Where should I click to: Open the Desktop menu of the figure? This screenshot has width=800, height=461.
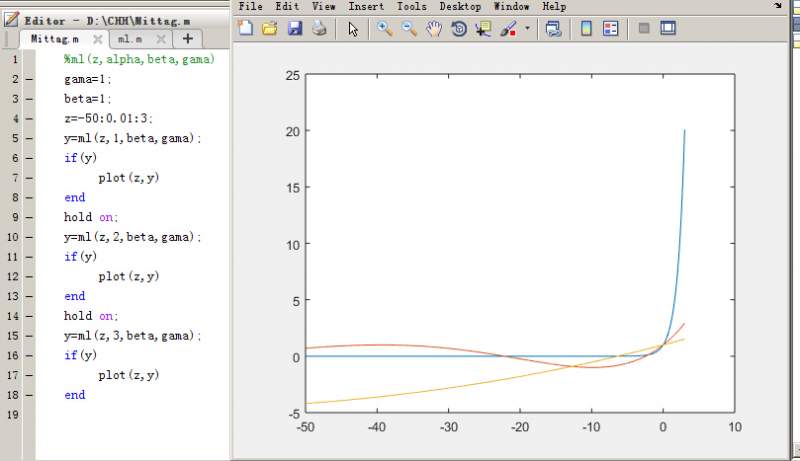(460, 7)
